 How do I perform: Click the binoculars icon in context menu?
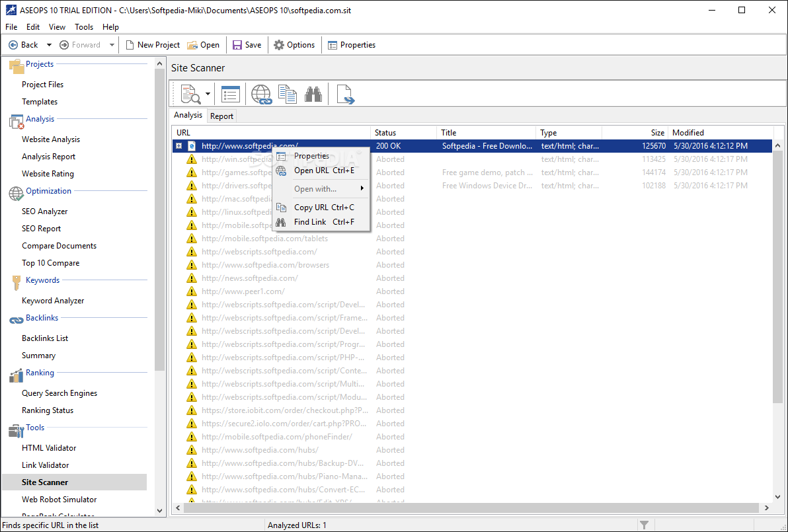[282, 221]
